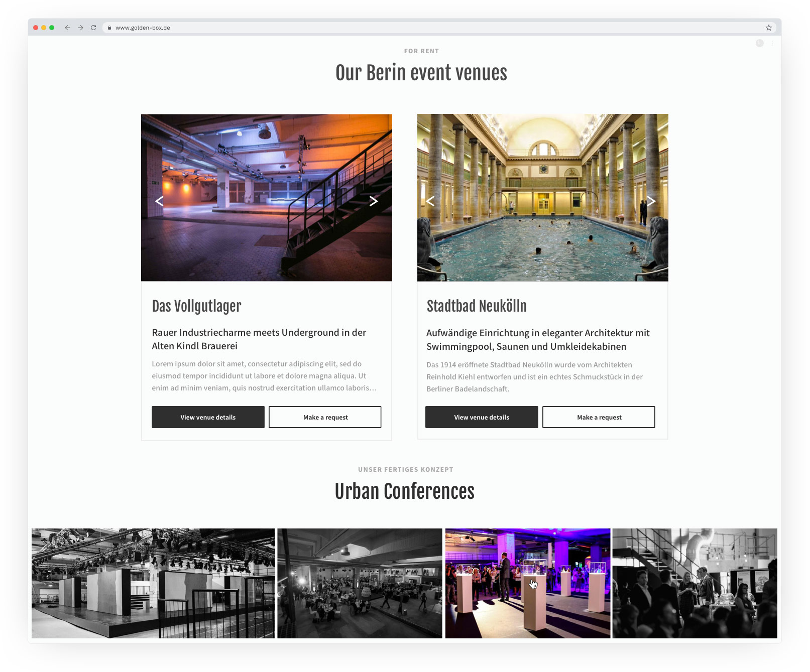Image resolution: width=810 pixels, height=672 pixels.
Task: Advance to next Stadtbad Neukölln photo
Action: (651, 201)
